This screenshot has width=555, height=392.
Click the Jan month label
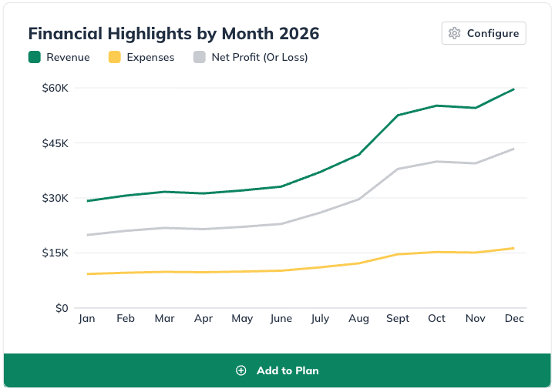[x=86, y=318]
